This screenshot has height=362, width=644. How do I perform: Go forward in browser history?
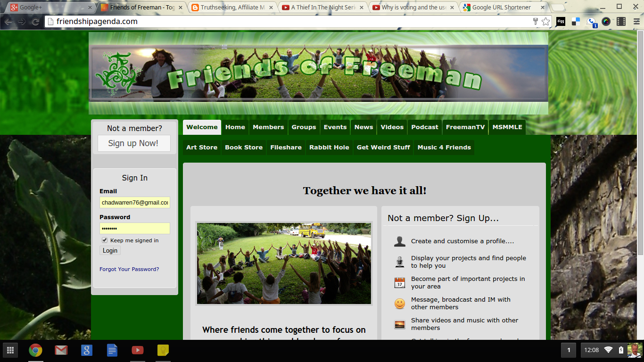22,22
